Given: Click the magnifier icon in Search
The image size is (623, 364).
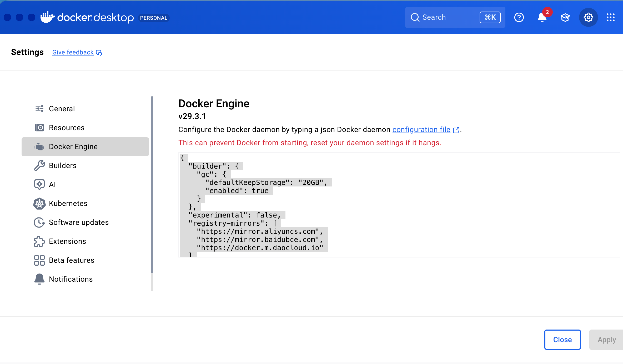Looking at the screenshot, I should [x=415, y=17].
